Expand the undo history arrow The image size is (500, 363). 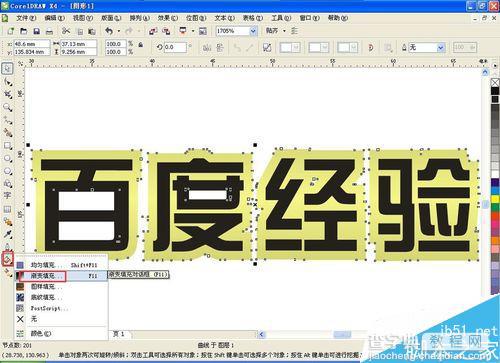(119, 31)
